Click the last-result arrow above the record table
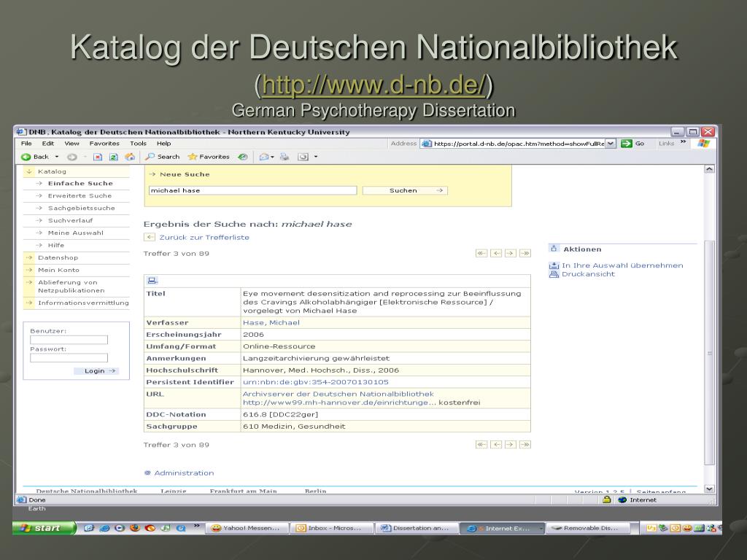Image resolution: width=747 pixels, height=560 pixels. click(525, 253)
